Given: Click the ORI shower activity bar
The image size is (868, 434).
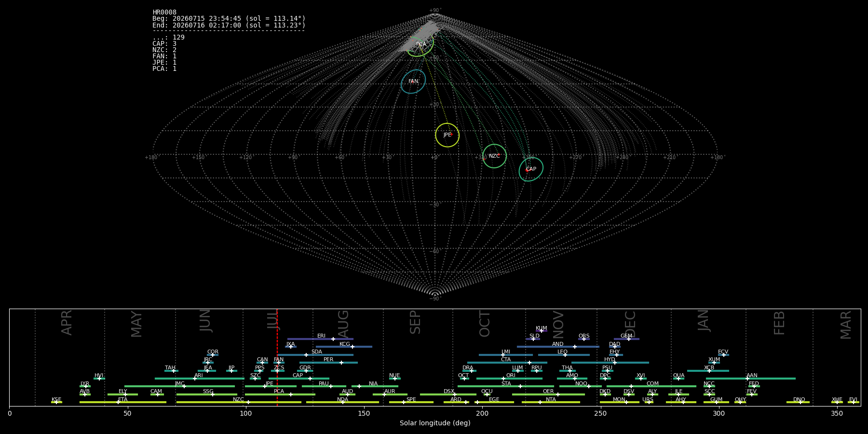Looking at the screenshot, I should point(509,379).
